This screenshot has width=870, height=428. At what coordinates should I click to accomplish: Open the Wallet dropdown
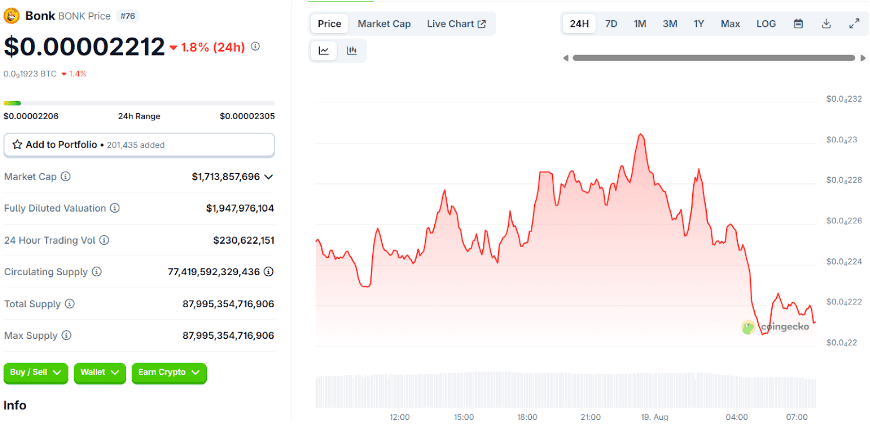coord(99,372)
